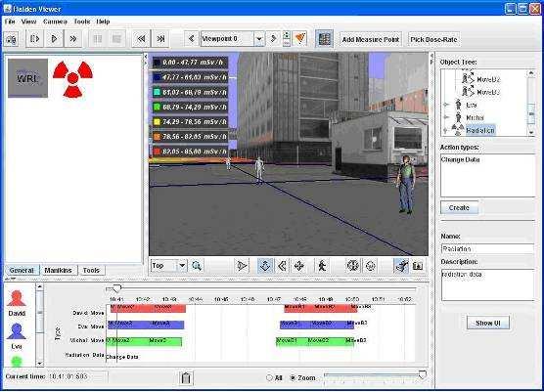Open the Viewpoint 0 dropdown
The width and height of the screenshot is (544, 392).
[x=259, y=39]
